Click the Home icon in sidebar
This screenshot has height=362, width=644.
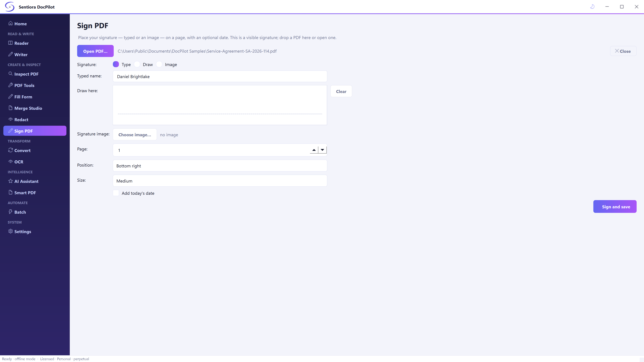[x=10, y=23]
